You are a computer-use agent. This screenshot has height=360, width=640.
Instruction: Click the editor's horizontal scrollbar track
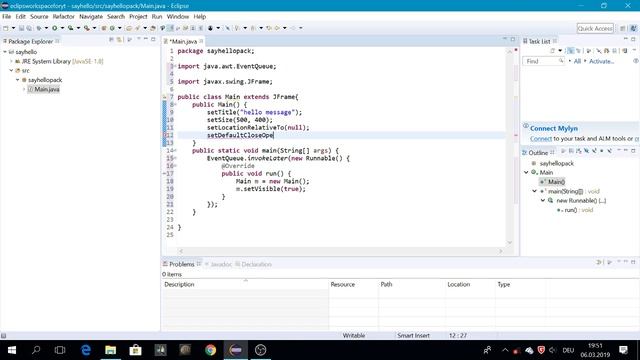coord(340,251)
